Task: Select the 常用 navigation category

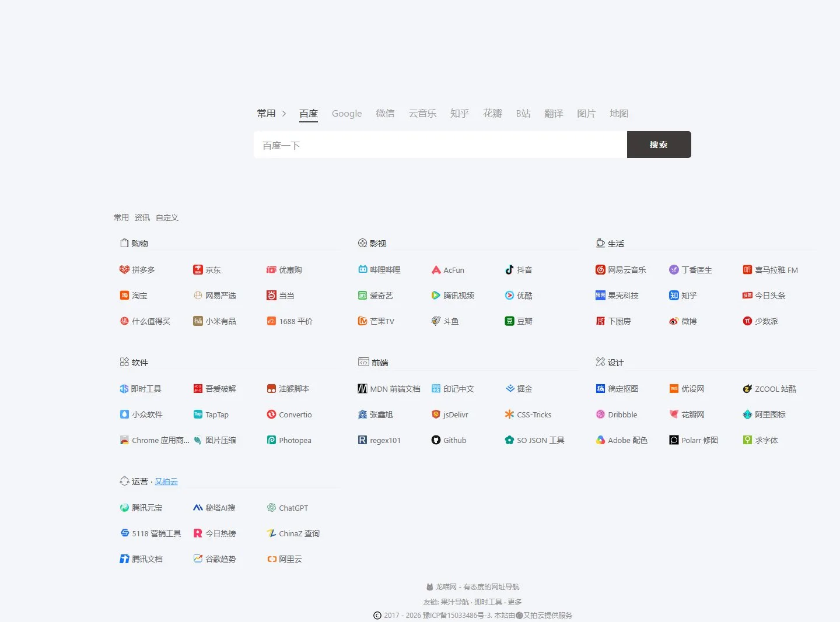Action: [x=121, y=217]
